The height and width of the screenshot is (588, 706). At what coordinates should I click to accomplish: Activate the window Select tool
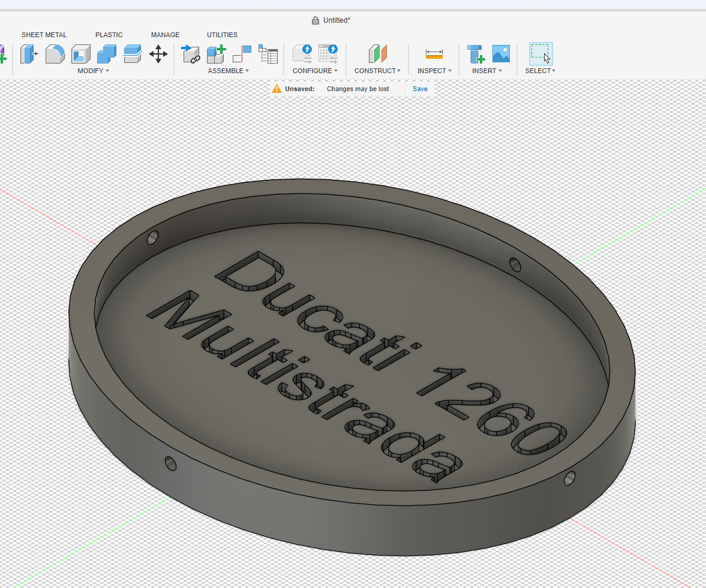[540, 54]
